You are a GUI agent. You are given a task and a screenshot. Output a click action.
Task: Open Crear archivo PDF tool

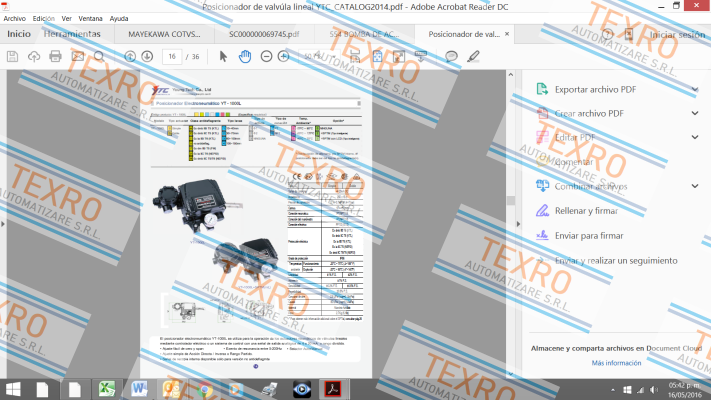pos(589,113)
